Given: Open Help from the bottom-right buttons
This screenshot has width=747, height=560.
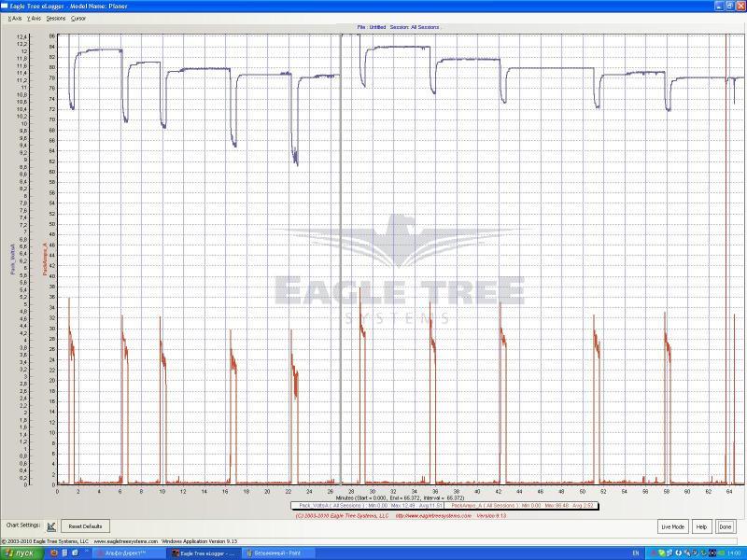Looking at the screenshot, I should [702, 526].
